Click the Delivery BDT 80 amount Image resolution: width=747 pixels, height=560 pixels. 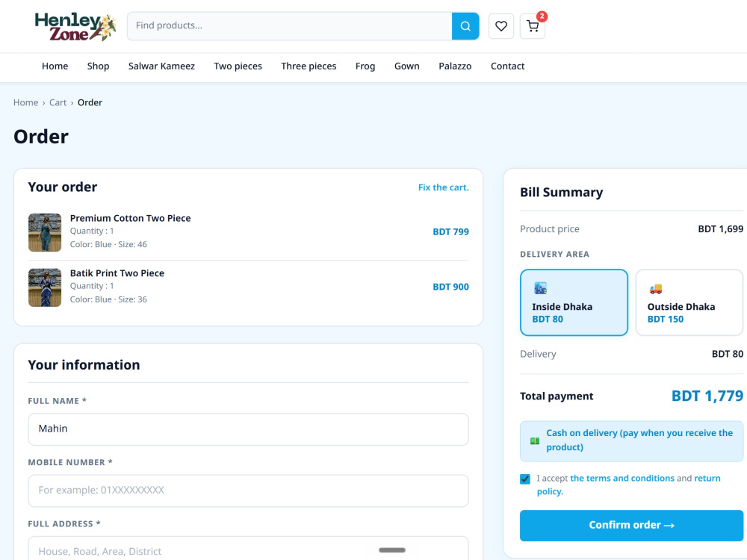(x=728, y=354)
